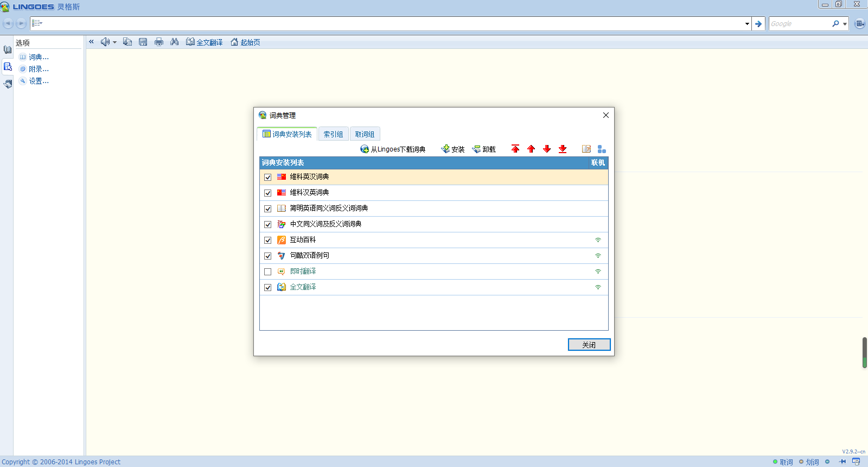Click the copy content toolbar icon
Screen dimensions: 868x467
[127, 42]
